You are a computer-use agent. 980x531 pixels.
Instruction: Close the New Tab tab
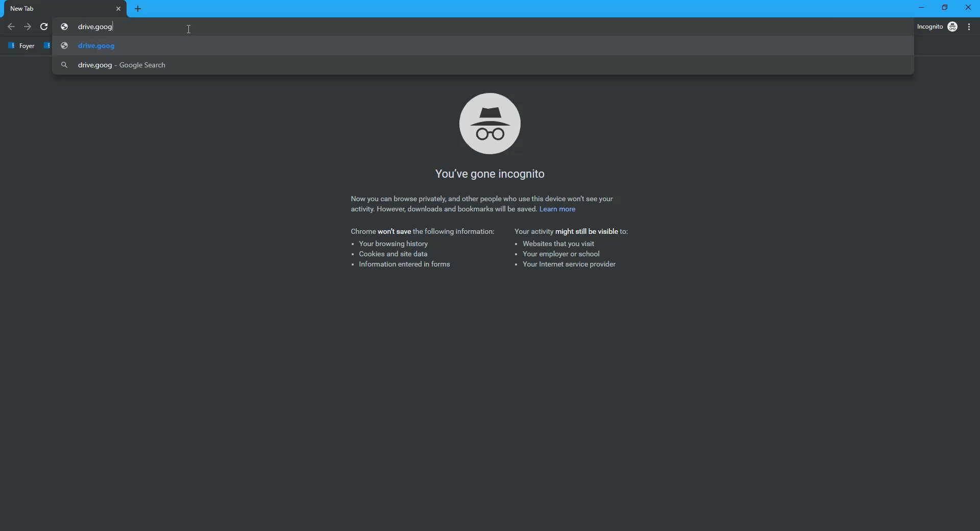coord(118,9)
